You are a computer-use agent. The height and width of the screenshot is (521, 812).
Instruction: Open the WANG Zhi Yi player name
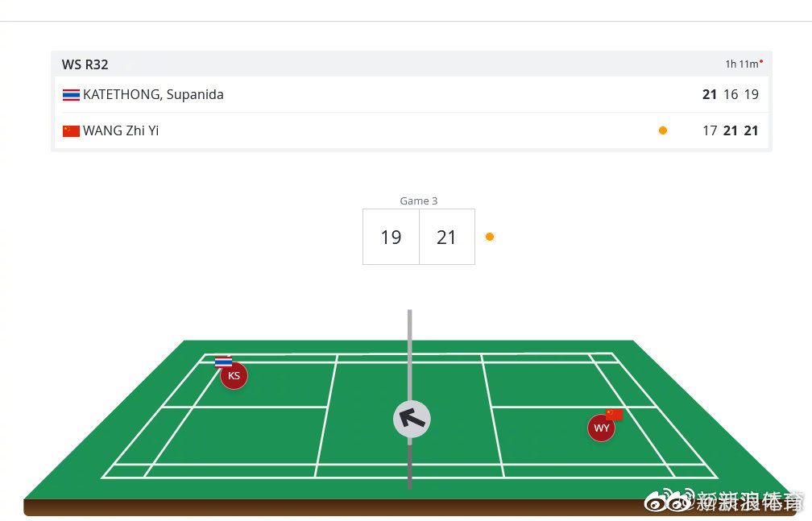point(121,130)
